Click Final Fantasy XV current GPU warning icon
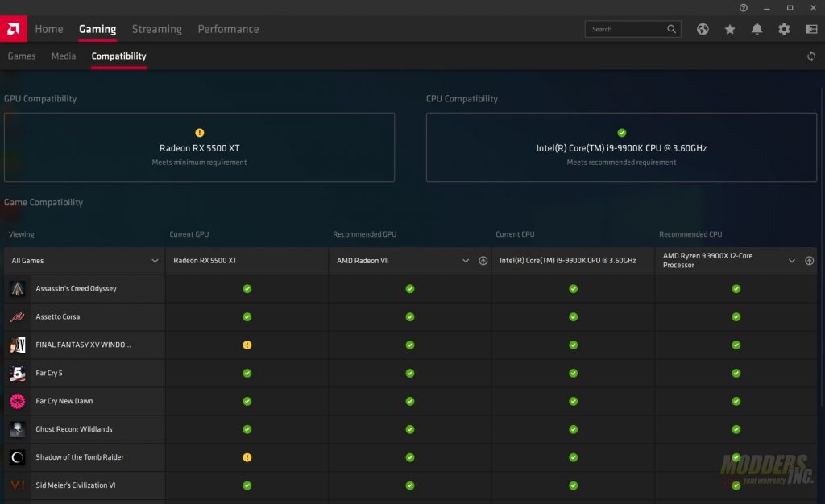 tap(247, 345)
